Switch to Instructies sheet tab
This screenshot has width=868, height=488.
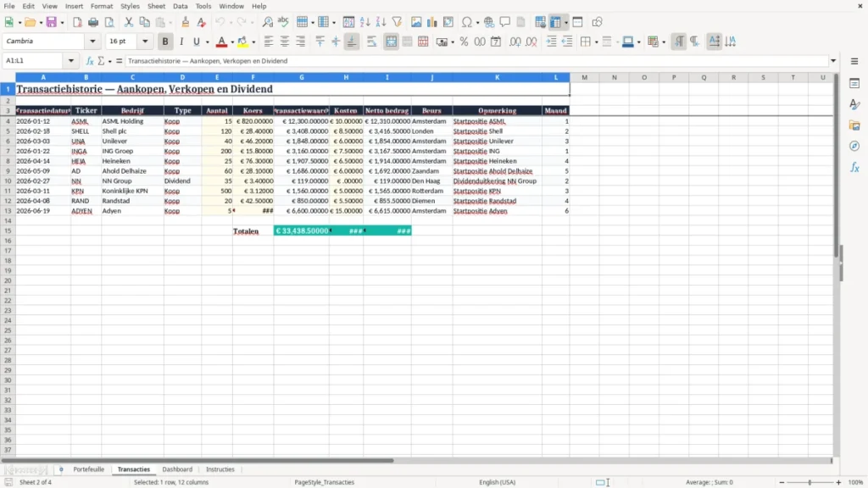point(220,469)
